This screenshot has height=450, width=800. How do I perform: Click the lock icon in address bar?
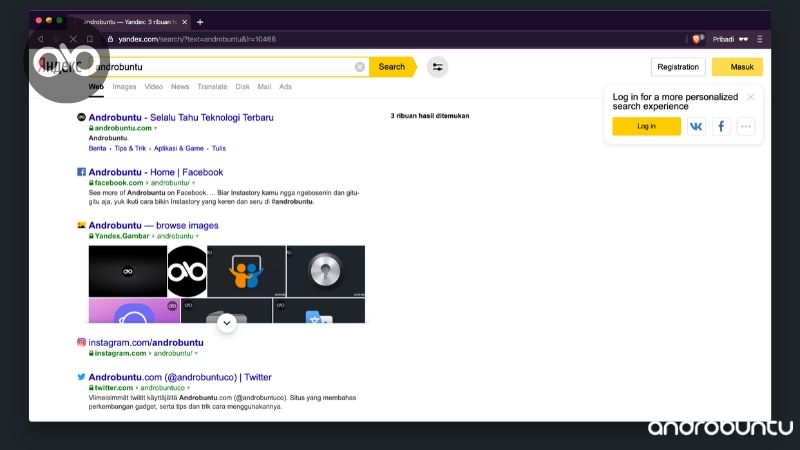click(x=110, y=39)
